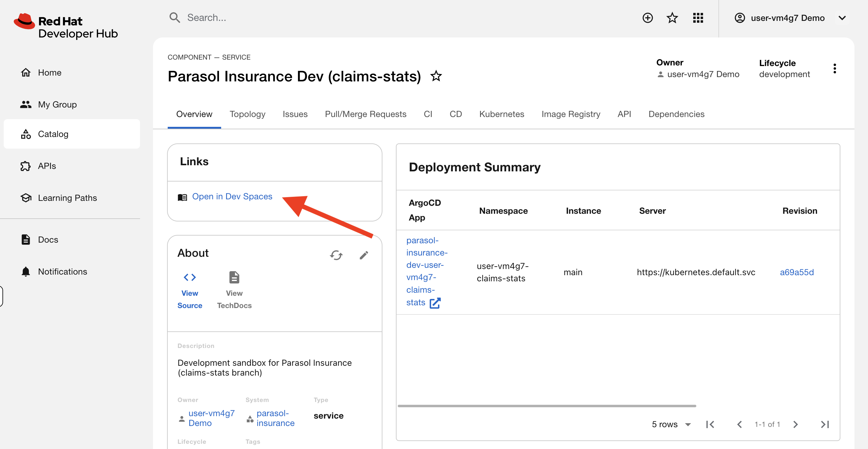The image size is (868, 449).
Task: Refresh entity with About sync icon
Action: (x=336, y=255)
